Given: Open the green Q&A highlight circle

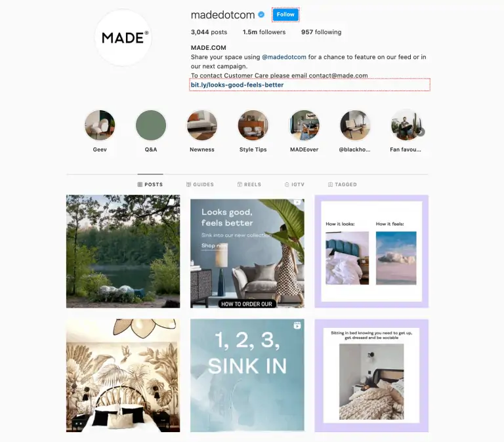Looking at the screenshot, I should [x=151, y=125].
